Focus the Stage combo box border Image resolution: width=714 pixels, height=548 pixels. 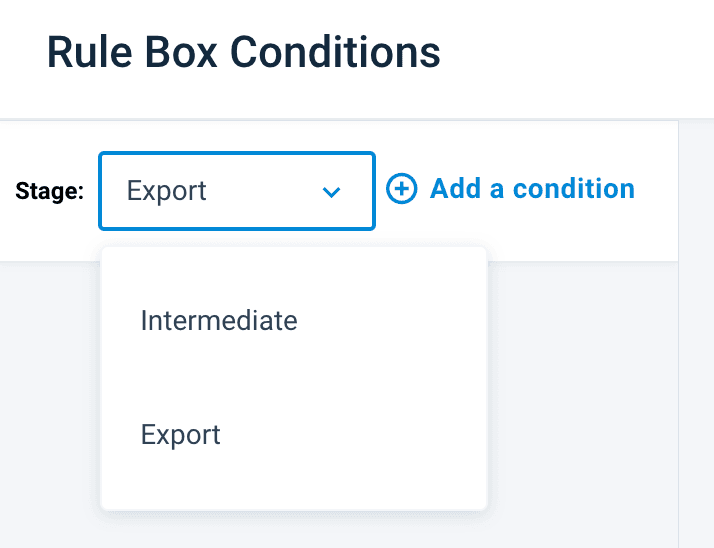click(x=236, y=154)
